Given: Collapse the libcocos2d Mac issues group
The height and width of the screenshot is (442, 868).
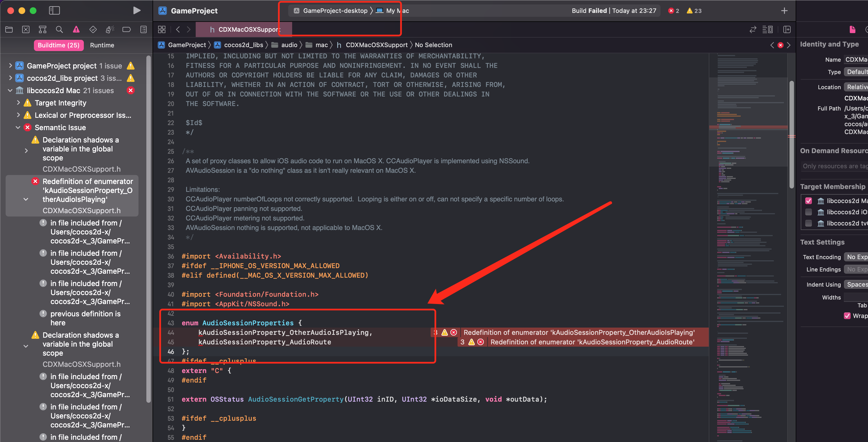Looking at the screenshot, I should (10, 90).
